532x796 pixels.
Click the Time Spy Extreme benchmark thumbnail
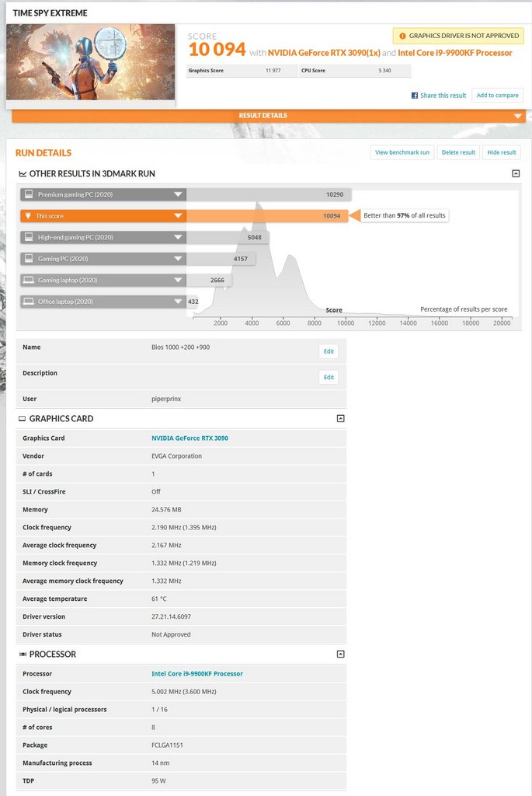click(x=90, y=62)
